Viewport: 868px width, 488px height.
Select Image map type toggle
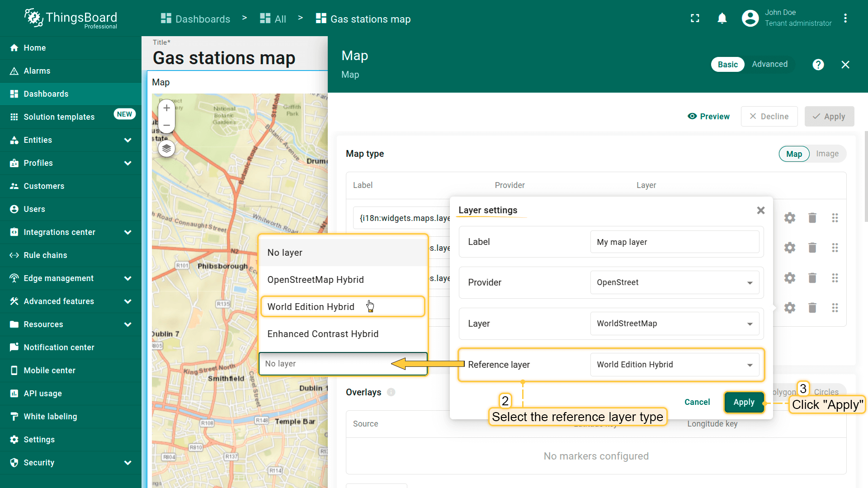click(x=827, y=154)
